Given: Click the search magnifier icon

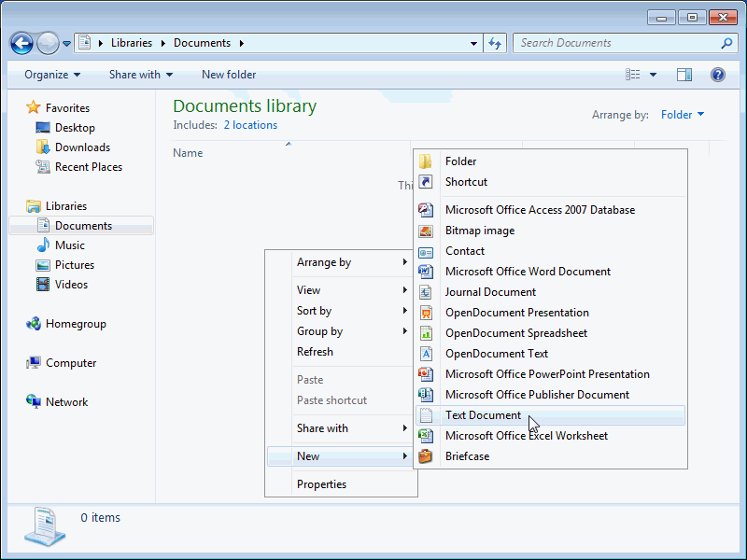Looking at the screenshot, I should [x=726, y=43].
